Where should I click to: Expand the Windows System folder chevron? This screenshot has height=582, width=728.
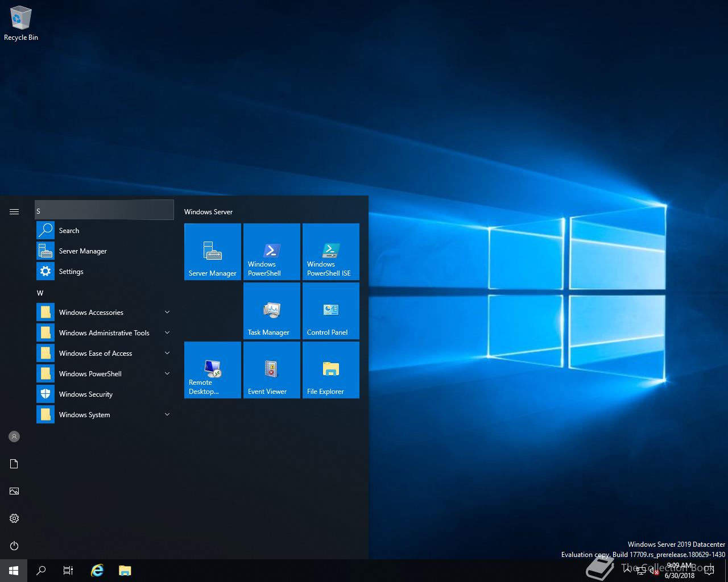click(x=167, y=414)
